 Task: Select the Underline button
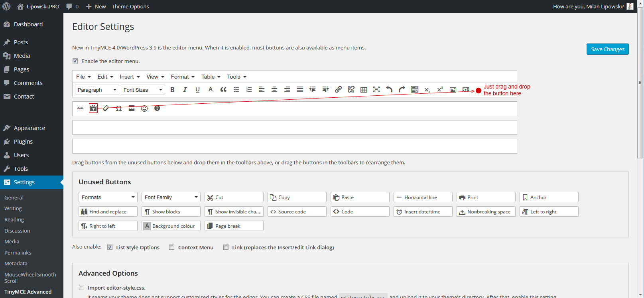(x=198, y=90)
